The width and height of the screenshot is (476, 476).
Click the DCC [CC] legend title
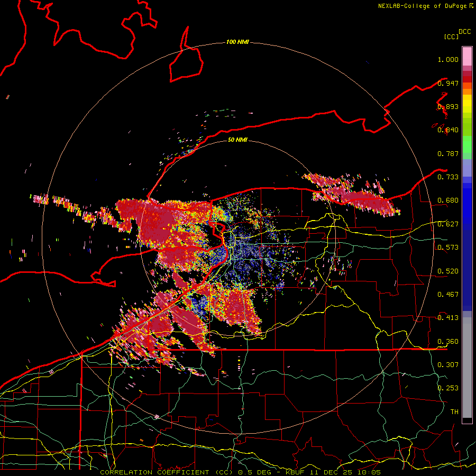[457, 34]
